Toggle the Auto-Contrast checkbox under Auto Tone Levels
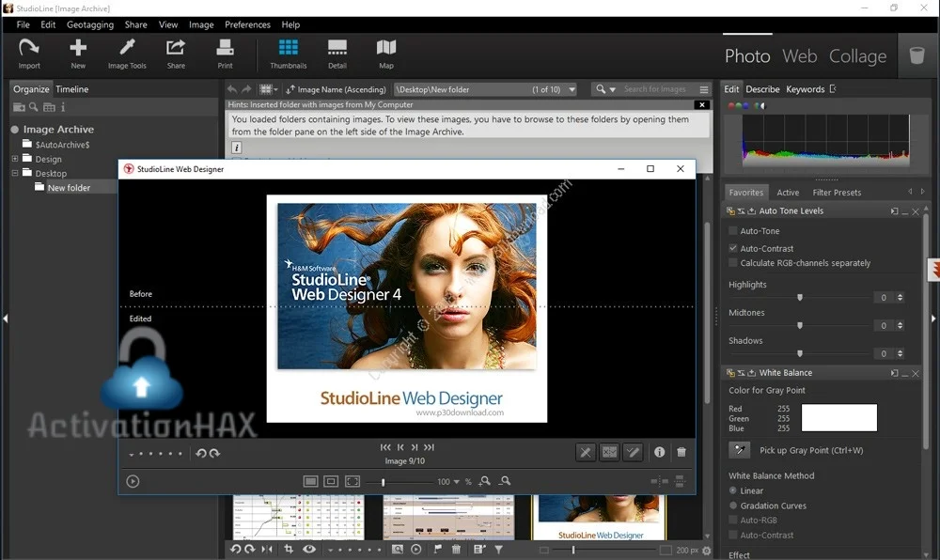Image resolution: width=940 pixels, height=560 pixels. coord(732,248)
